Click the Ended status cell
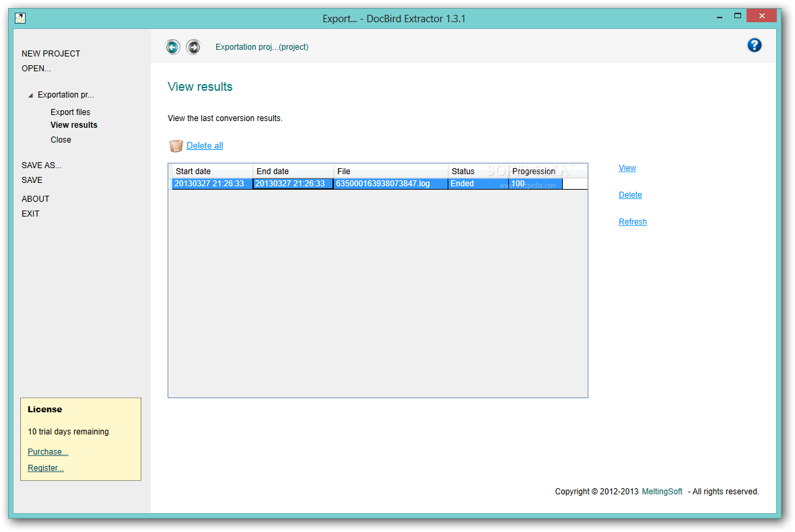This screenshot has height=532, width=795. [478, 184]
